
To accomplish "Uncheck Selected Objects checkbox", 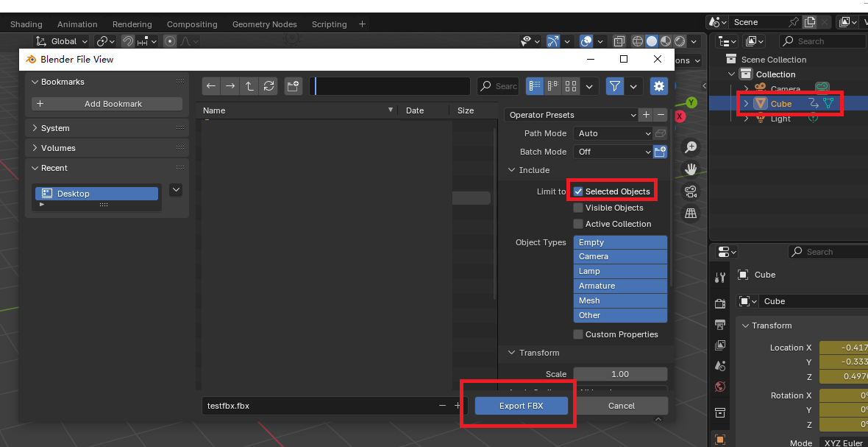I will pos(578,191).
